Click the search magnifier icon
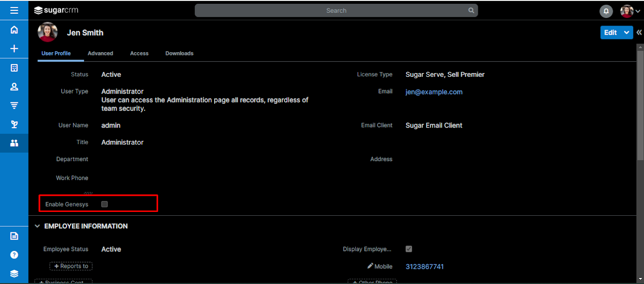 (x=471, y=10)
